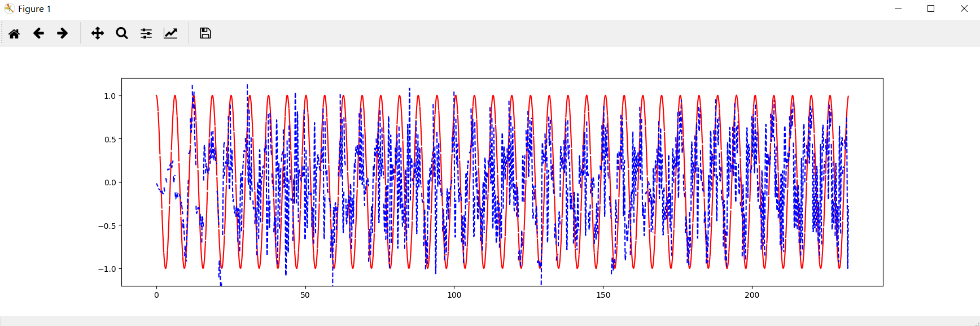Open Configure subplots dialog
Viewport: 980px width, 326px height.
pyautogui.click(x=146, y=33)
